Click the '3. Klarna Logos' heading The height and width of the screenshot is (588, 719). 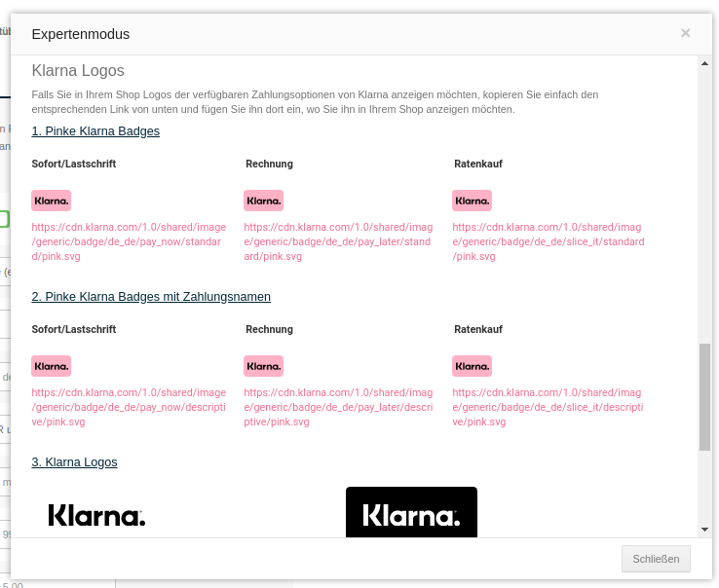74,462
